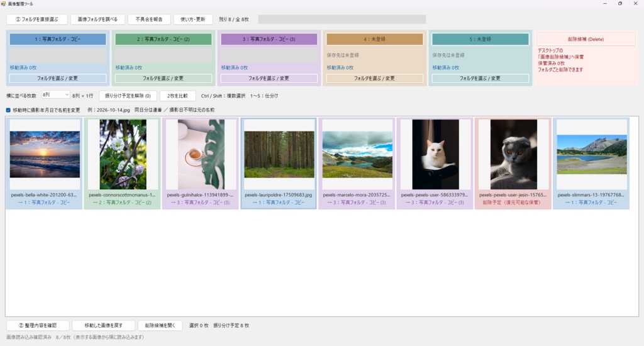
Task: Select the pine forest photo thumbnail
Action: coord(279,155)
